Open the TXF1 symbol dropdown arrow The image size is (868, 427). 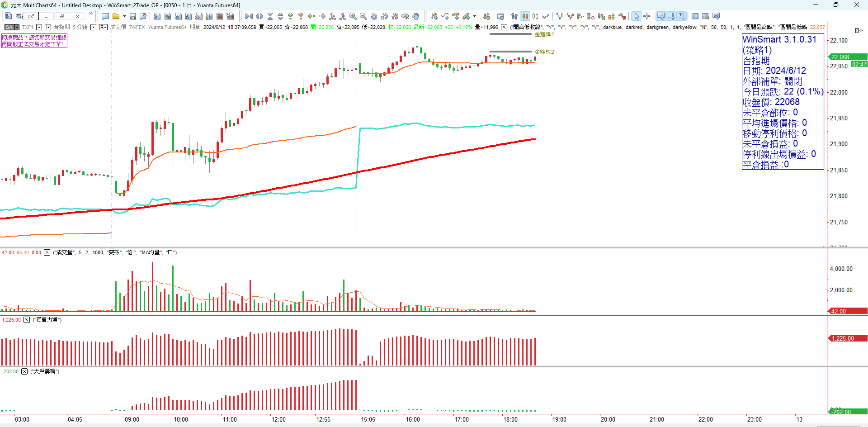pos(39,27)
